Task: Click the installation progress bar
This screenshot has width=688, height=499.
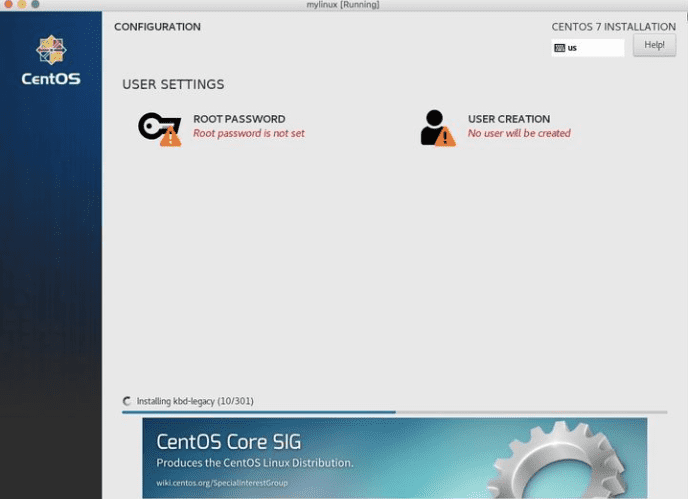Action: click(x=394, y=411)
